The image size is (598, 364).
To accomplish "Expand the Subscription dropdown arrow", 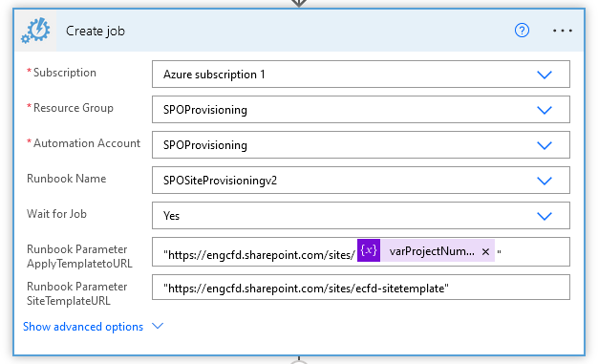I will click(545, 75).
